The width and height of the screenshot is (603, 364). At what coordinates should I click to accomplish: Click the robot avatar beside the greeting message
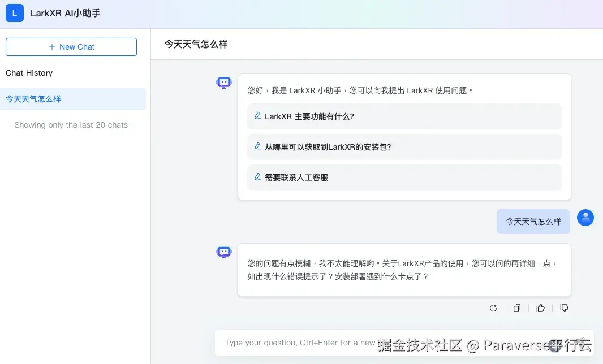pos(224,82)
